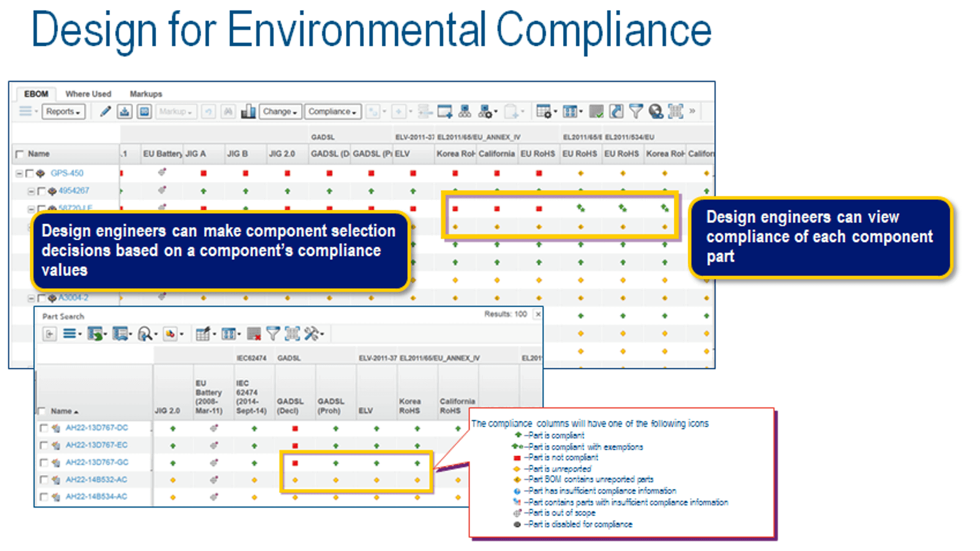The image size is (980, 551).
Task: Check the AH22-13D767-DC row checkbox
Action: tap(43, 428)
